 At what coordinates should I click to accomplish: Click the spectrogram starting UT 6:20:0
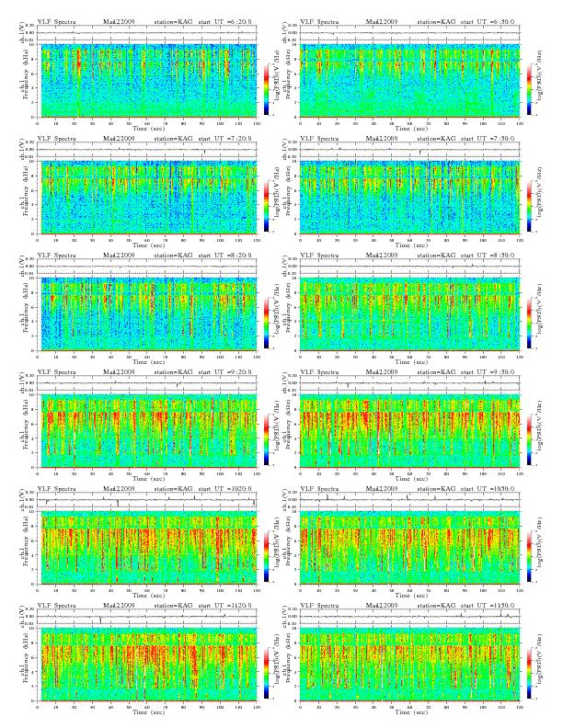[x=147, y=80]
